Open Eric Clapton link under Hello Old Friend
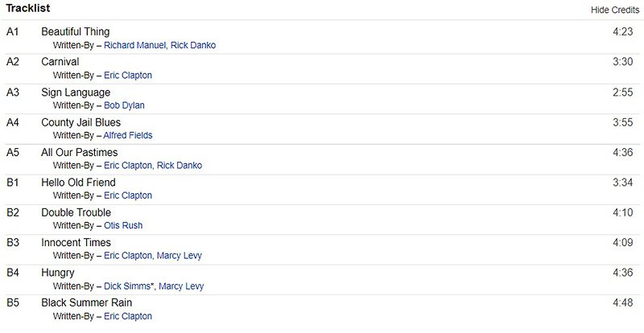This screenshot has width=644, height=333. pyautogui.click(x=128, y=195)
